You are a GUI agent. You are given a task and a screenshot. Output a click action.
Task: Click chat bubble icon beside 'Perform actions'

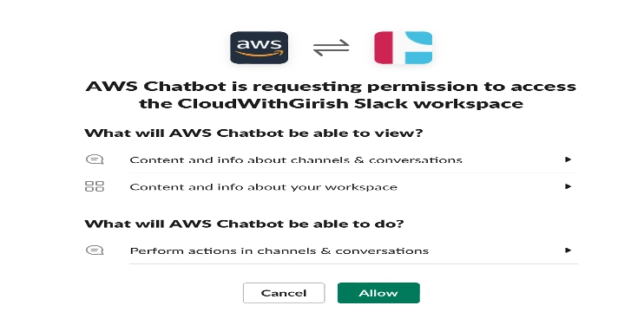click(x=95, y=250)
